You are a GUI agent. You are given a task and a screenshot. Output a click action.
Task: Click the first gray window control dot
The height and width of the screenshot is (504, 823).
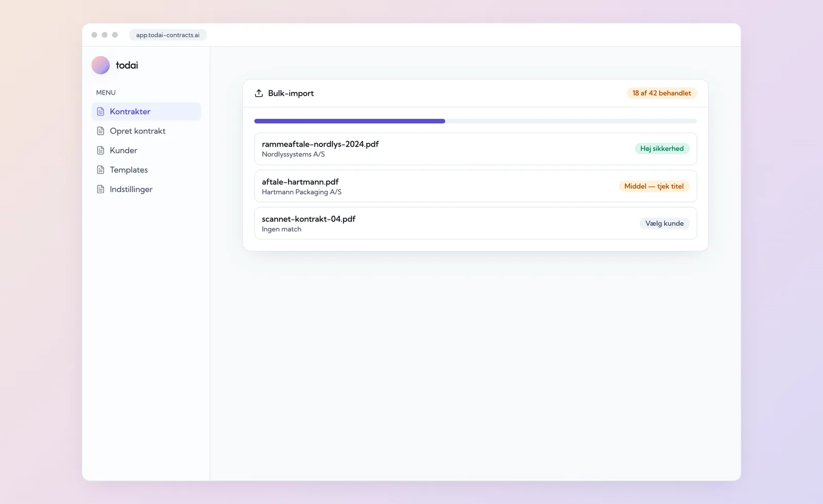point(94,35)
